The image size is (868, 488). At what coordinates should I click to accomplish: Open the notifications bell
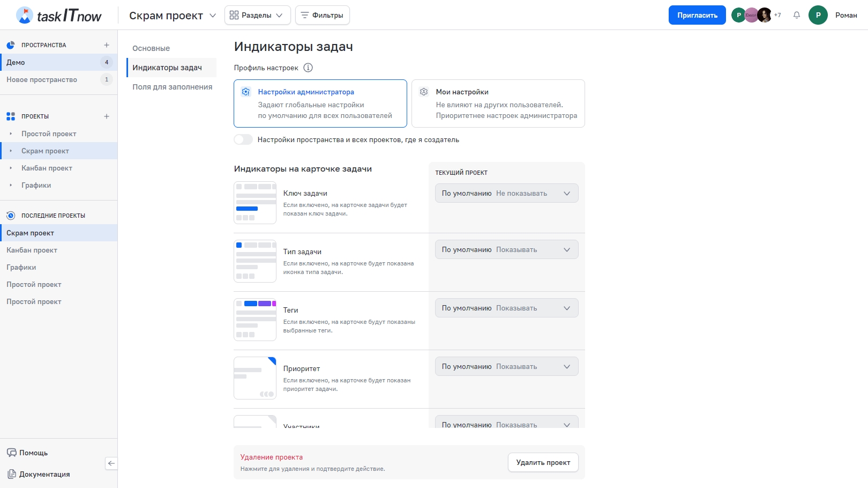click(797, 15)
